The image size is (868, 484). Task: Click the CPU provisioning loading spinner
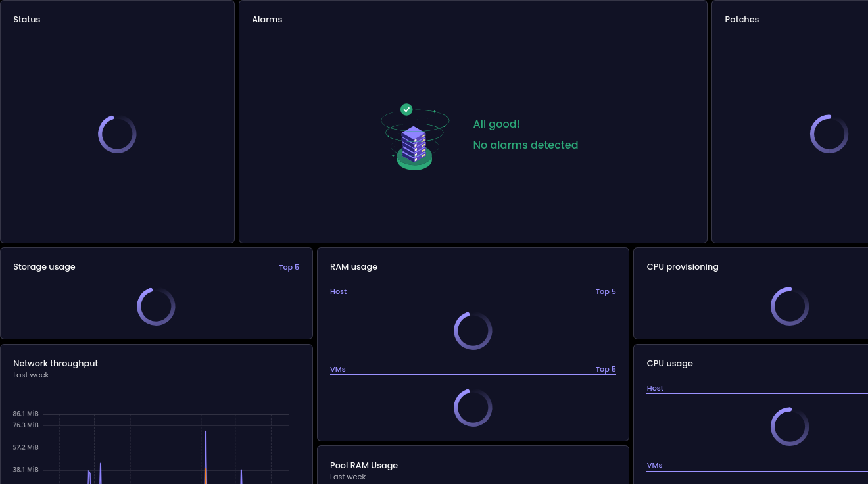[x=790, y=305]
